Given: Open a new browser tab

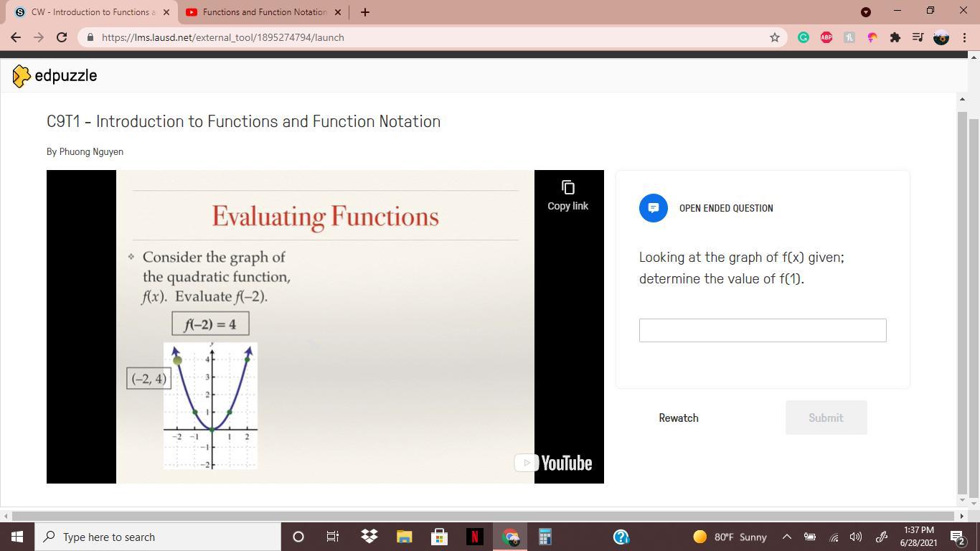Looking at the screenshot, I should pyautogui.click(x=365, y=12).
